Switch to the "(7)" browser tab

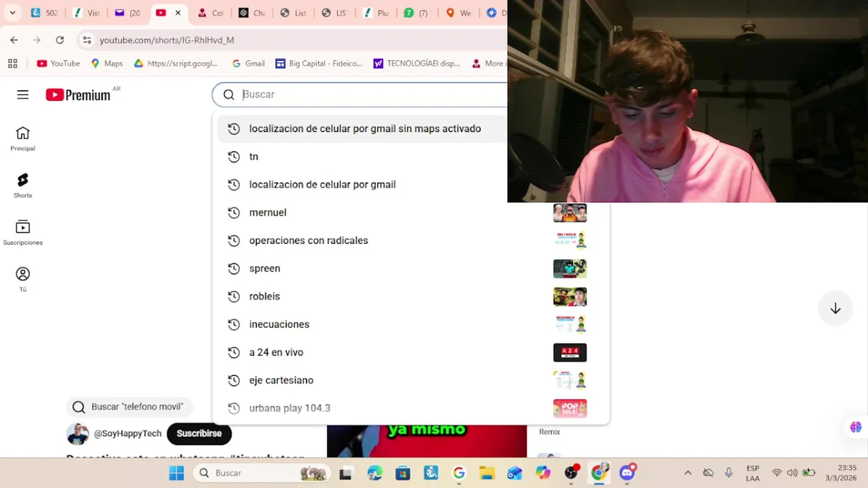(x=417, y=13)
